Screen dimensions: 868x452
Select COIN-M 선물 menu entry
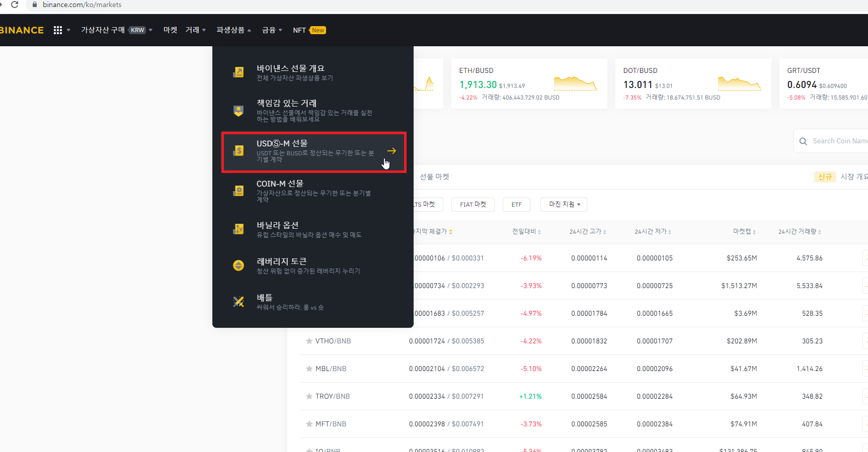click(313, 192)
